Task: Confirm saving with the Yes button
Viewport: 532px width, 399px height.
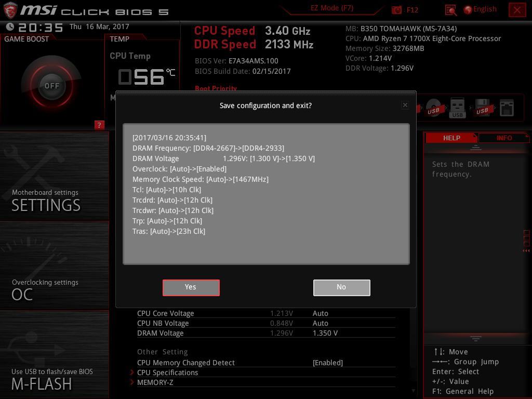Action: click(191, 288)
